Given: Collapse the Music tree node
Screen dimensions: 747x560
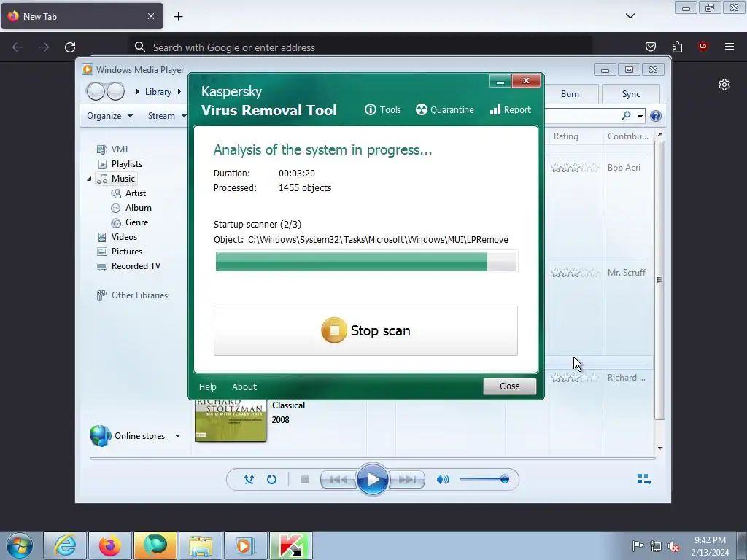Looking at the screenshot, I should [x=89, y=179].
